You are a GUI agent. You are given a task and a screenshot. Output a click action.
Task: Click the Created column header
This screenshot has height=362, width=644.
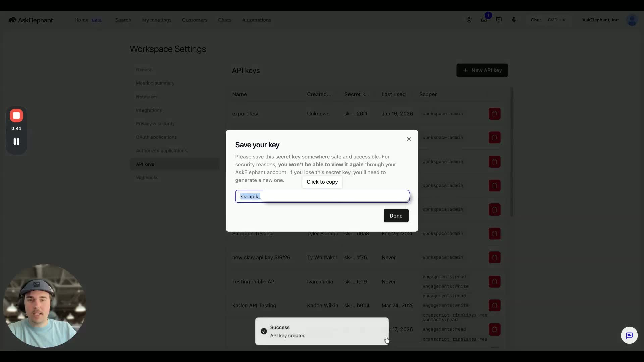click(319, 94)
